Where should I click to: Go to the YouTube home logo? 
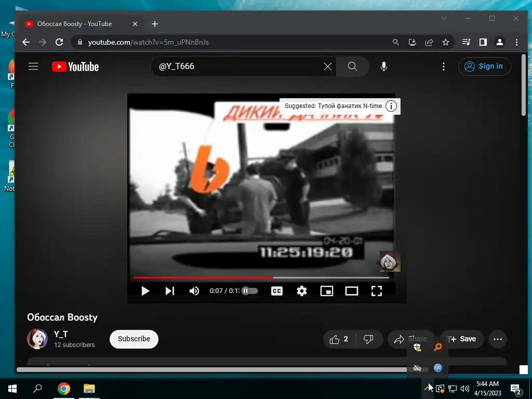(x=75, y=66)
